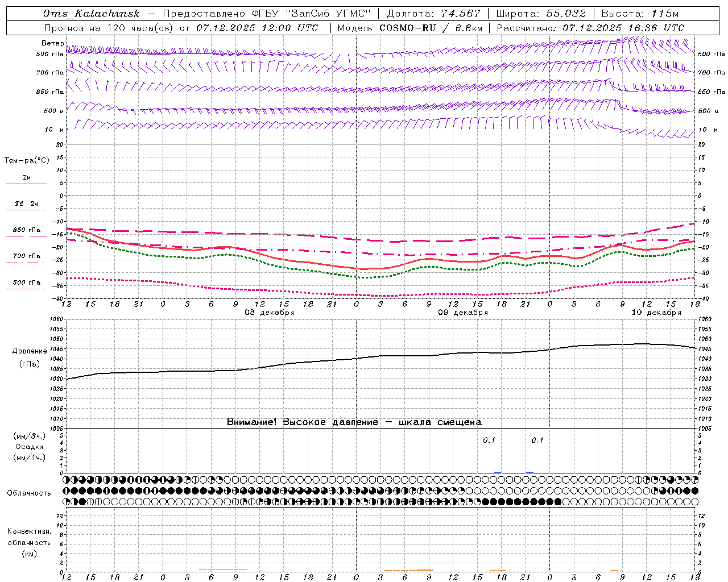Click the provider text ФГБУ "ЗапСиб УГМС"
Screen dimensions: 728x582
coord(311,14)
